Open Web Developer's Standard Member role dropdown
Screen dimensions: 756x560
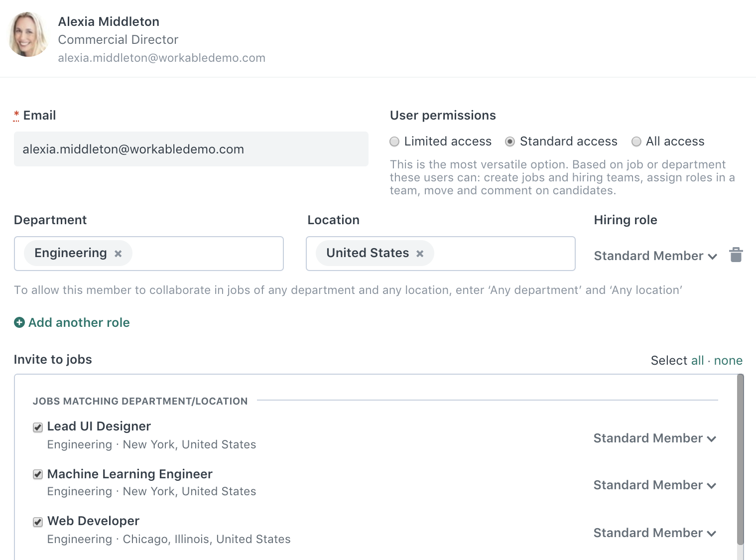coord(655,533)
